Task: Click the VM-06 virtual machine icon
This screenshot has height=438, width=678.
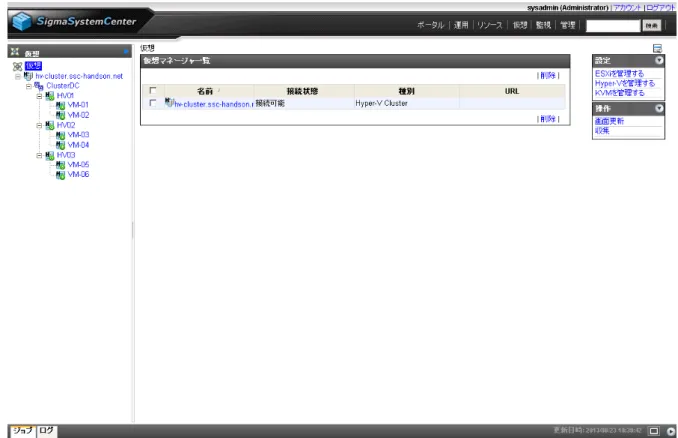Action: 61,175
